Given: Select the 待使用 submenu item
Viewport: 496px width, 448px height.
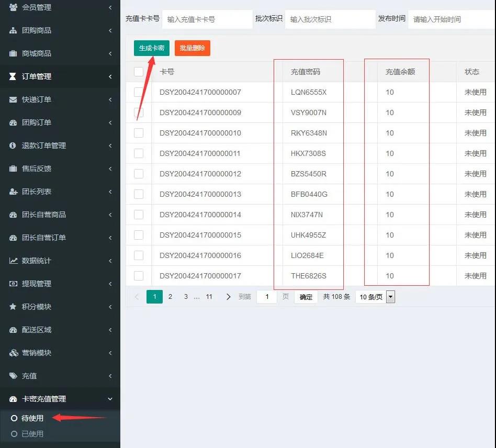Looking at the screenshot, I should tap(32, 418).
